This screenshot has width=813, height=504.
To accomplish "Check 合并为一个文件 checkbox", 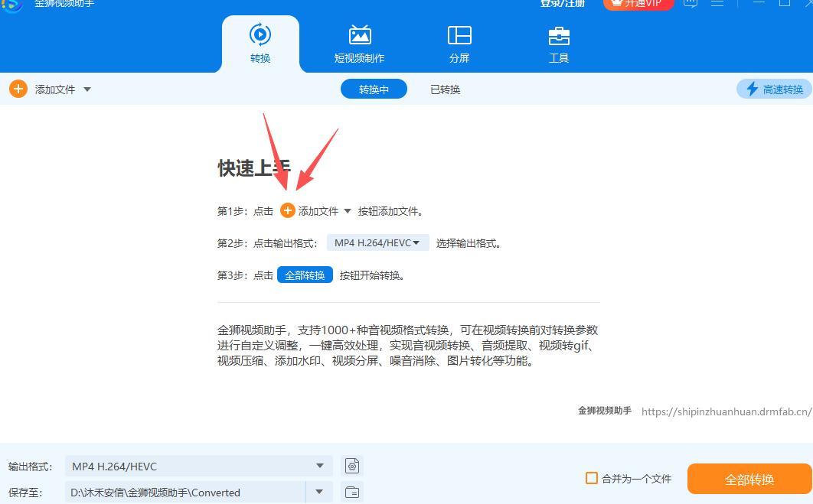I will click(x=592, y=477).
